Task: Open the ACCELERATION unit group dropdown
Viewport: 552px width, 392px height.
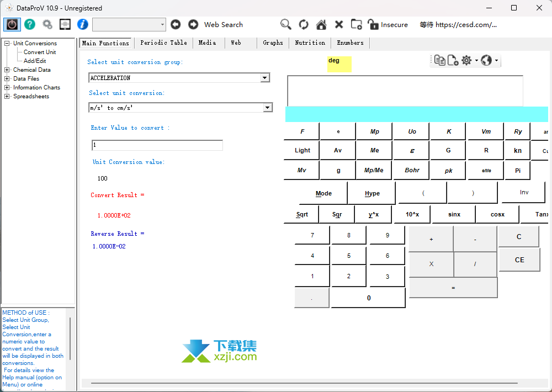Action: click(265, 78)
